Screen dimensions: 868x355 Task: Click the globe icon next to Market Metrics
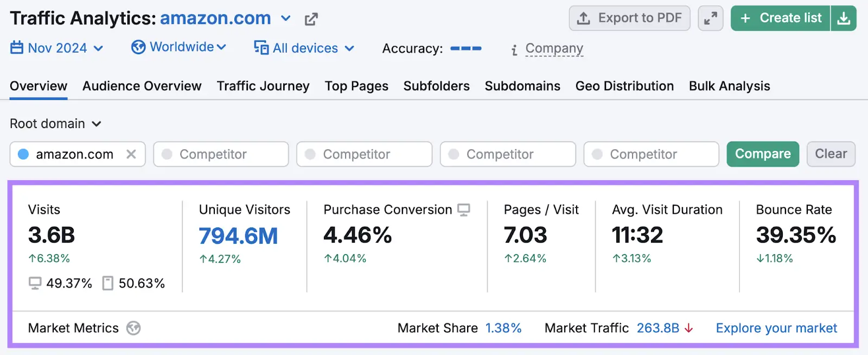133,328
